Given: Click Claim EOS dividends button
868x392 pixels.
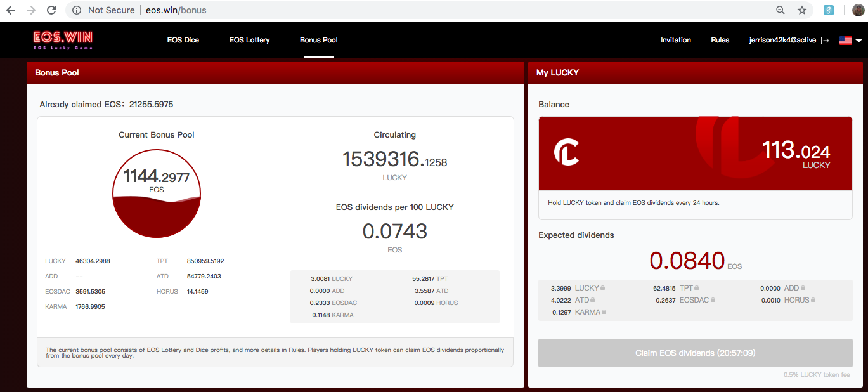Looking at the screenshot, I should tap(696, 353).
